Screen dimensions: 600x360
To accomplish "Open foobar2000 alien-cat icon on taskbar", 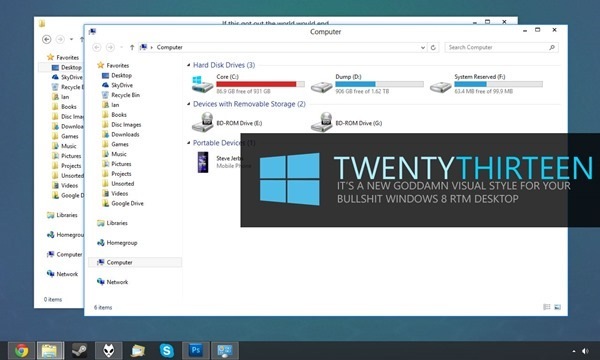I will [x=109, y=350].
